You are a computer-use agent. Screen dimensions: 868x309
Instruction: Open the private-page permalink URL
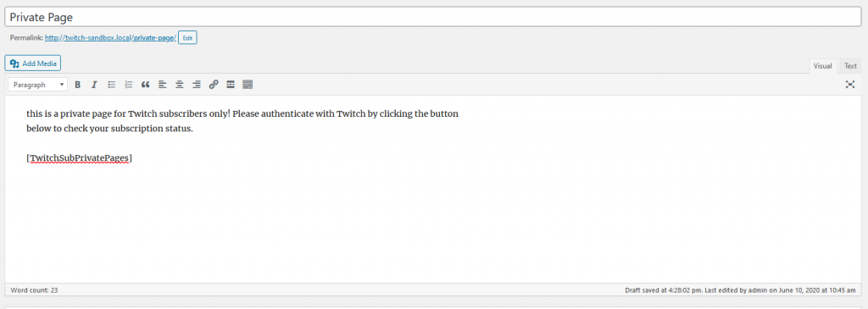tap(111, 37)
